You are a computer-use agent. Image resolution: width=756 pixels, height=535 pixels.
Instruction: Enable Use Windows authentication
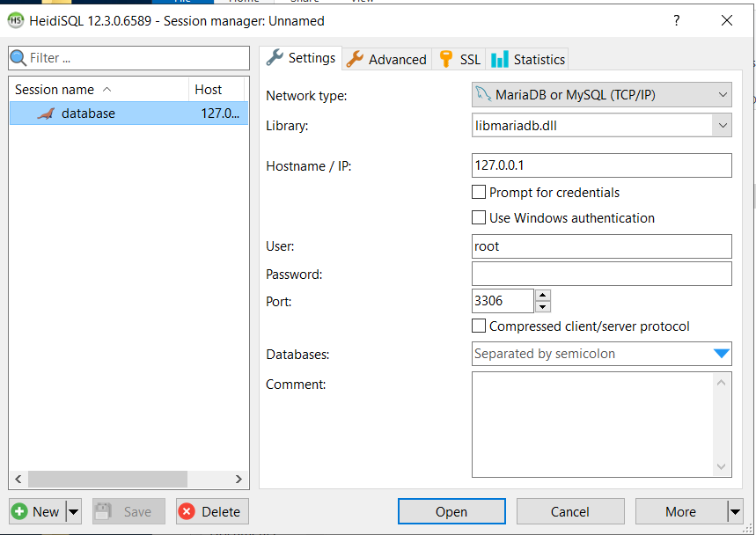[x=479, y=218]
